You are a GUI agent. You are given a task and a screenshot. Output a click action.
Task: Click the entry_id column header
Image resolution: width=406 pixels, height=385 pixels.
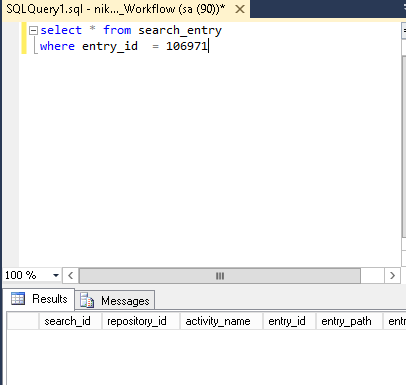(x=289, y=321)
